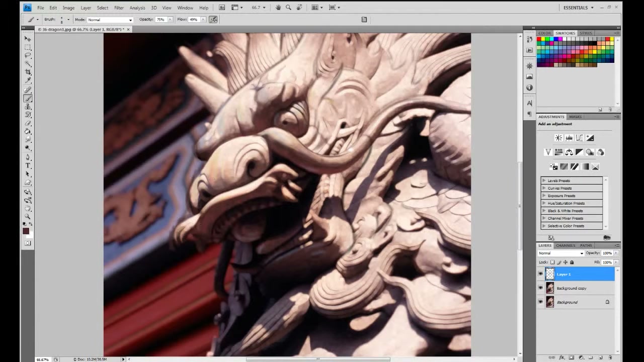Select the History Brush tool
The image size is (644, 362).
click(x=28, y=115)
